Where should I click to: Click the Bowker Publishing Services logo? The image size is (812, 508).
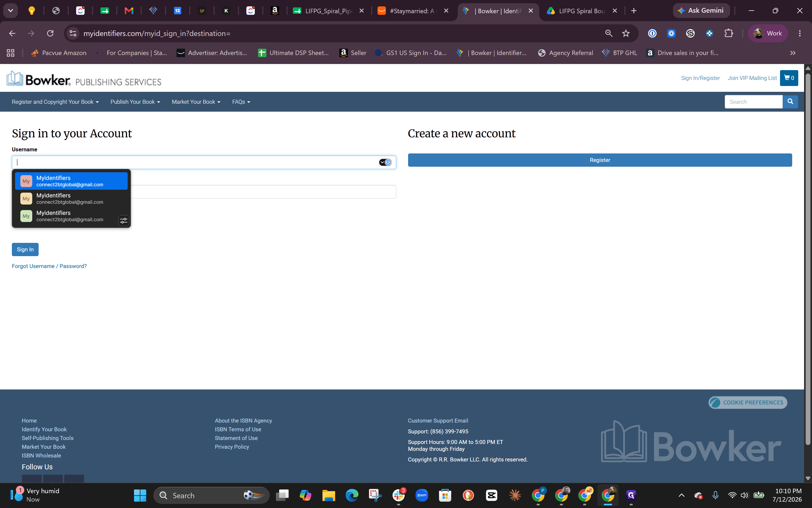[x=84, y=79]
